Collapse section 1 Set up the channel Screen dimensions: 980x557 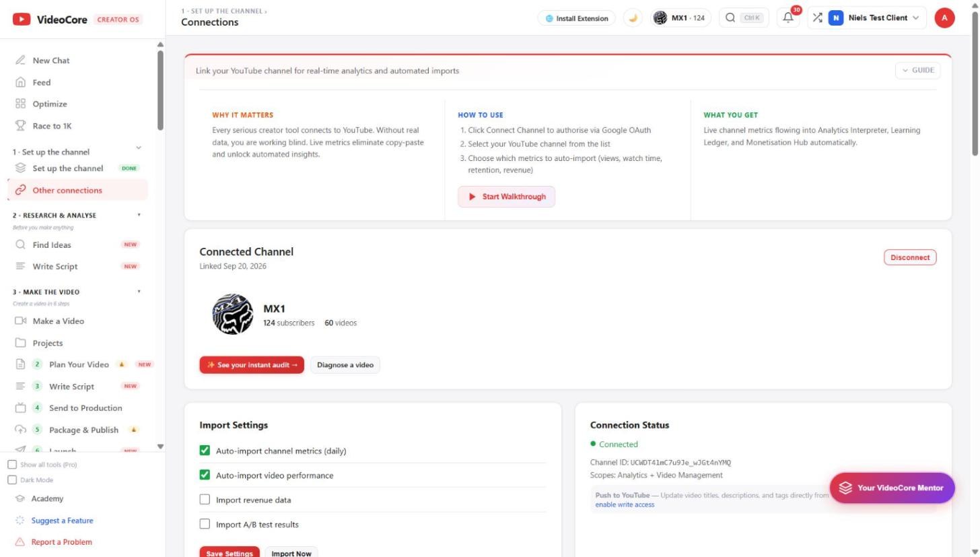139,148
